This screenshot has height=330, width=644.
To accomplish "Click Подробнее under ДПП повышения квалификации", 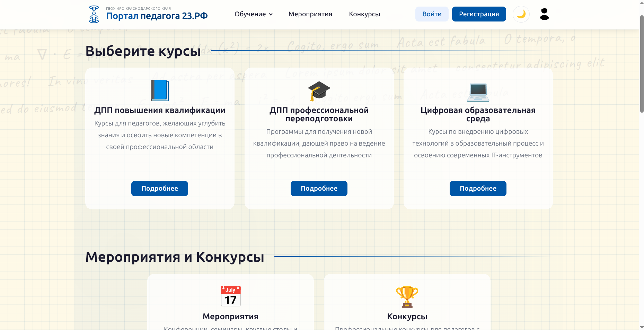I will 160,189.
